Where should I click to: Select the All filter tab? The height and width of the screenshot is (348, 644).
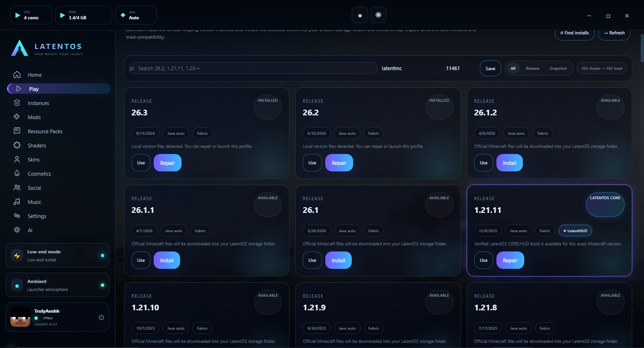point(513,68)
